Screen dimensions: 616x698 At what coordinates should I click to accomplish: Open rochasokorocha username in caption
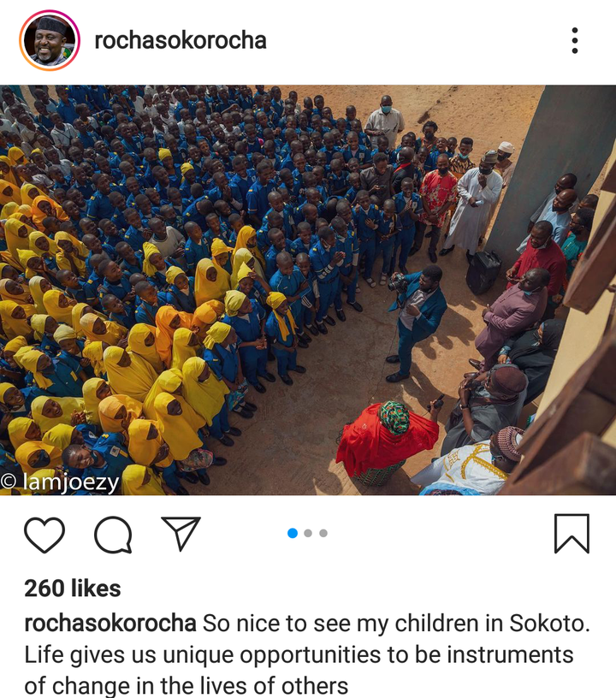(110, 623)
